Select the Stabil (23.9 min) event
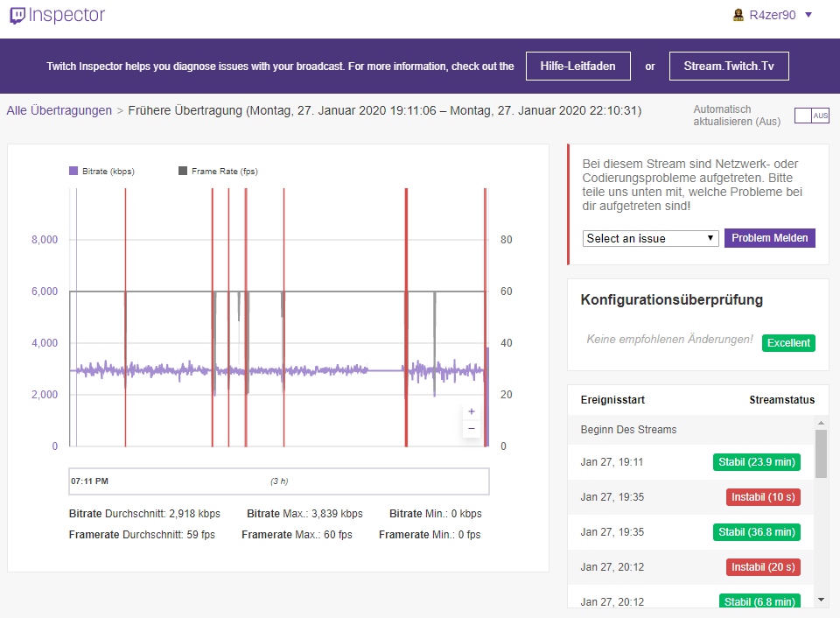840x618 pixels. pos(757,462)
